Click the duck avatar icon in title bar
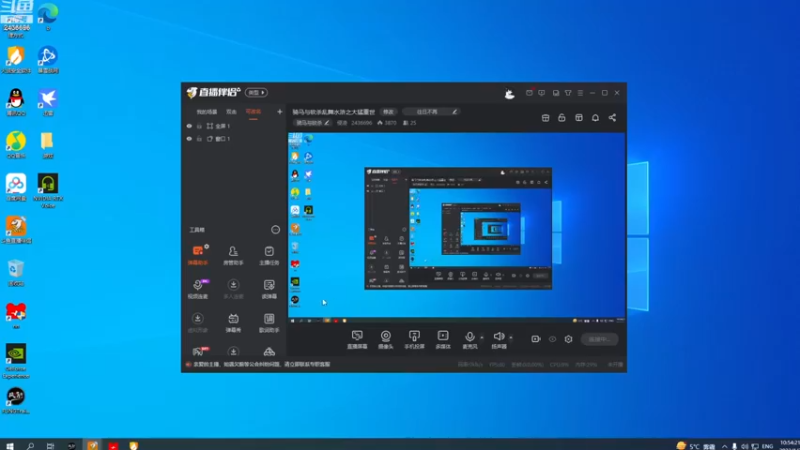Image resolution: width=800 pixels, height=450 pixels. point(509,93)
